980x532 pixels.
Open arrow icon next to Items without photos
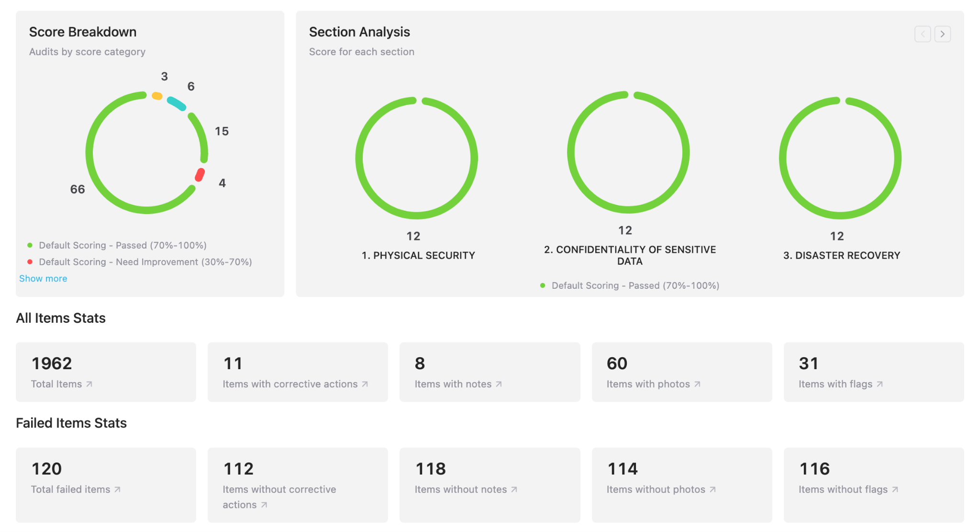[713, 489]
